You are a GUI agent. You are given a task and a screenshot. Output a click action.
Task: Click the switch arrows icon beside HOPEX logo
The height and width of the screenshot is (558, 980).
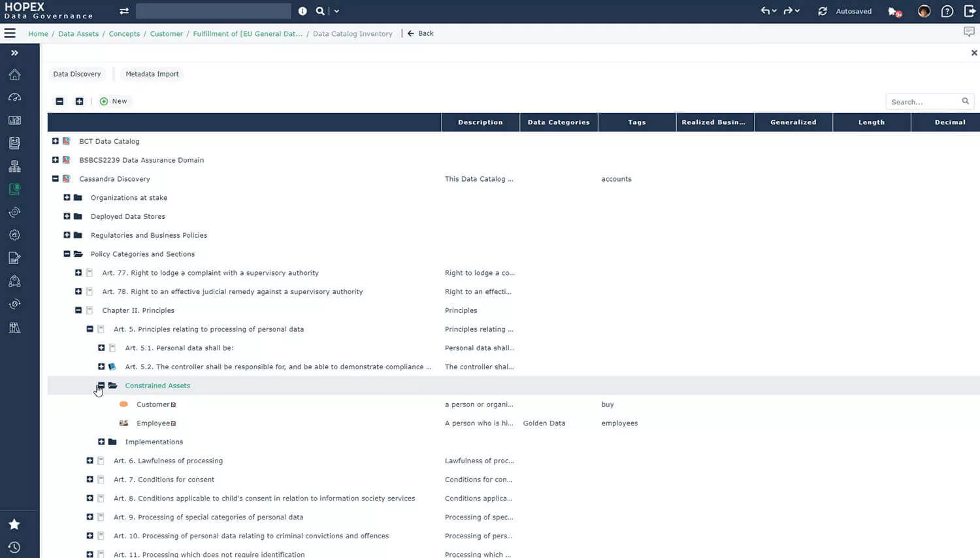coord(124,11)
